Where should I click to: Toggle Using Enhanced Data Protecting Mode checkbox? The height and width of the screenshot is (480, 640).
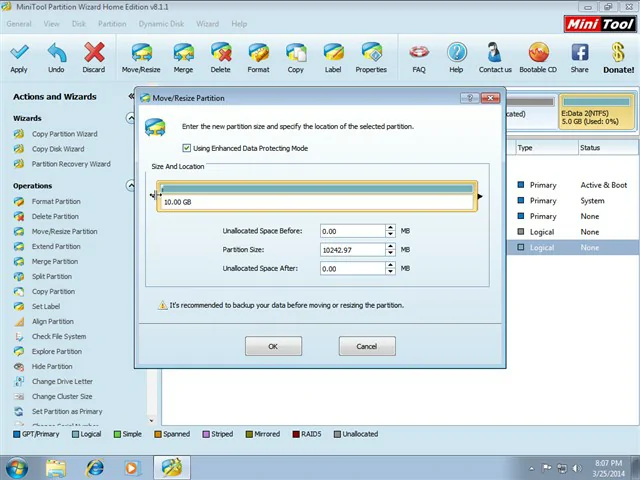pos(186,148)
